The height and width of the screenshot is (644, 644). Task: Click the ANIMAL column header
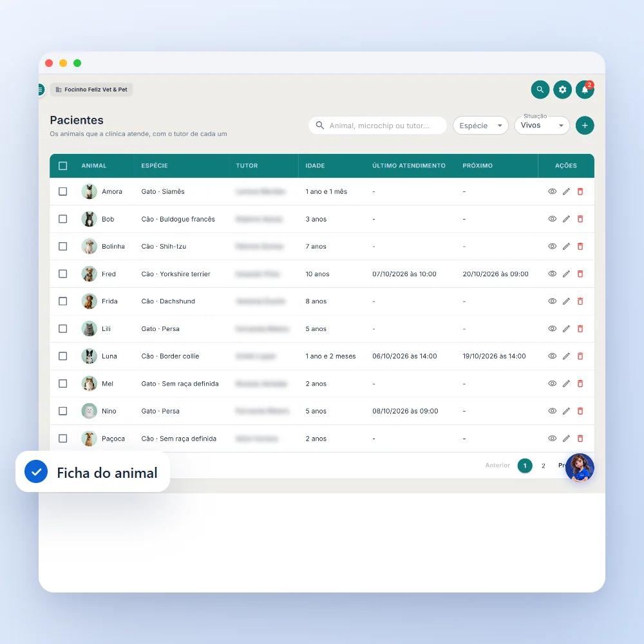click(x=93, y=166)
